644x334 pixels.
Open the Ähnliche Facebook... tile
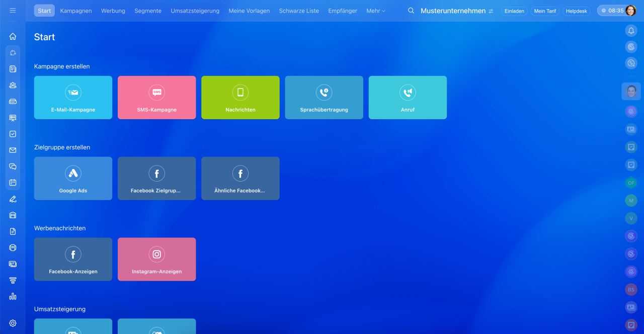click(240, 179)
